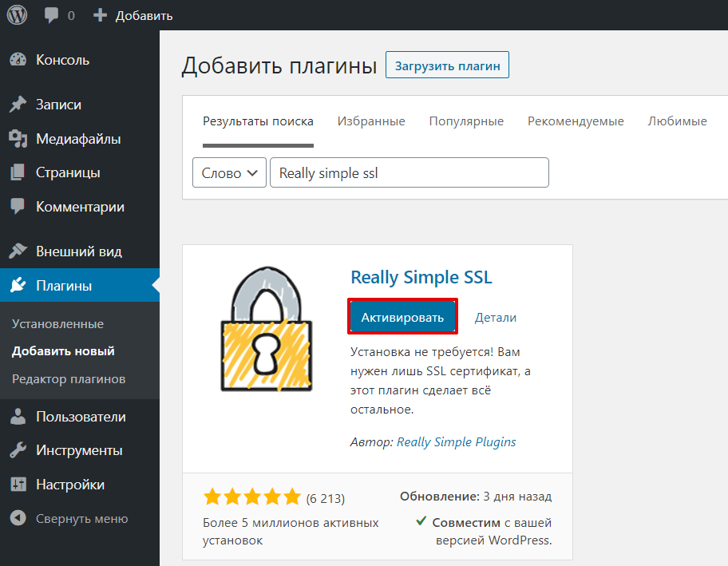The image size is (728, 566).
Task: Click the Добавить плагины page heading
Action: coord(279,65)
